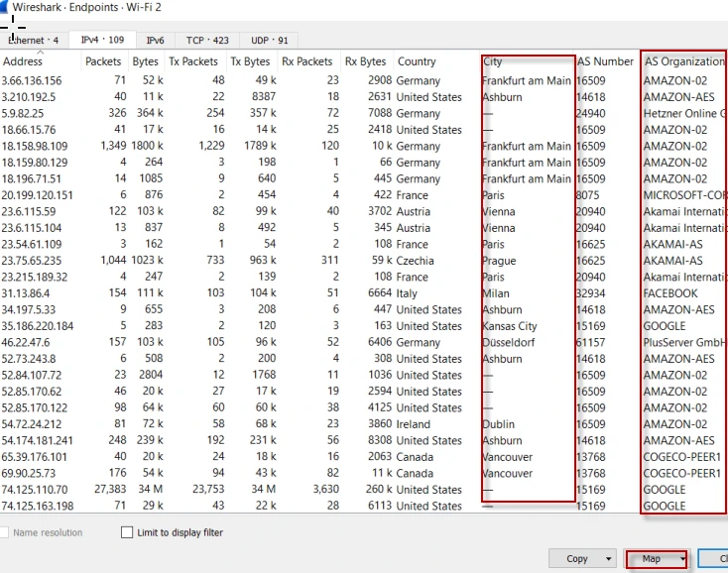728x573 pixels.
Task: Select the TCP tab
Action: click(x=206, y=41)
